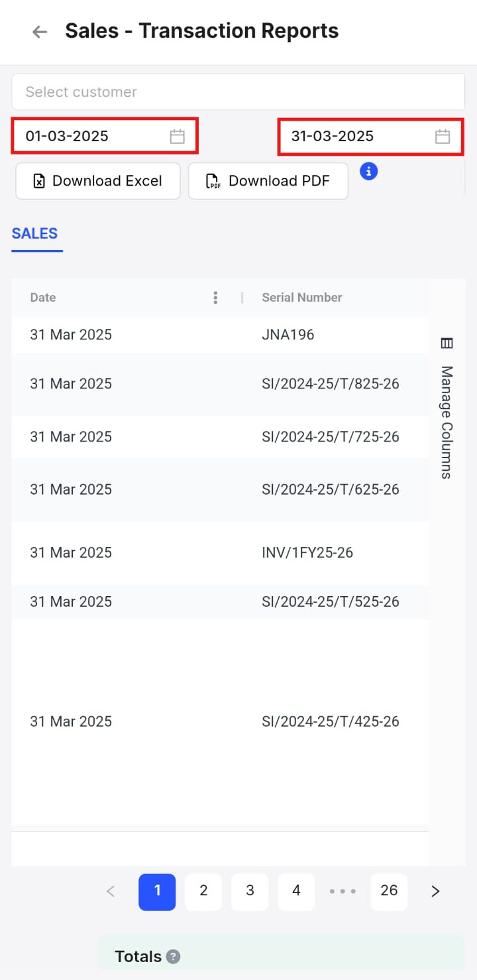Open the 01-03-2025 start date picker
Image resolution: width=477 pixels, height=980 pixels.
pyautogui.click(x=105, y=137)
